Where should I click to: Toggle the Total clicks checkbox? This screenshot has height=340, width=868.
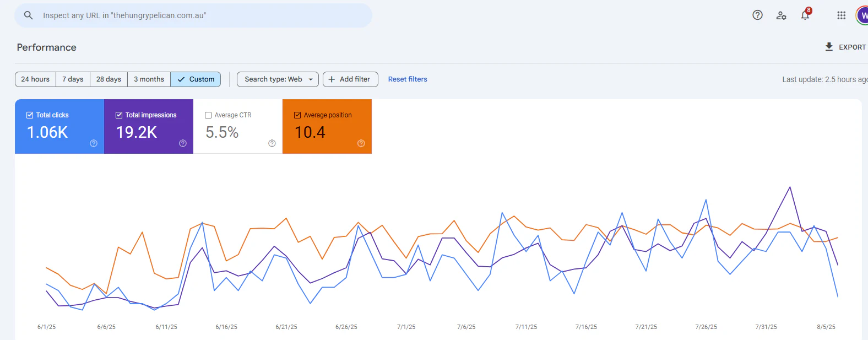pos(30,115)
